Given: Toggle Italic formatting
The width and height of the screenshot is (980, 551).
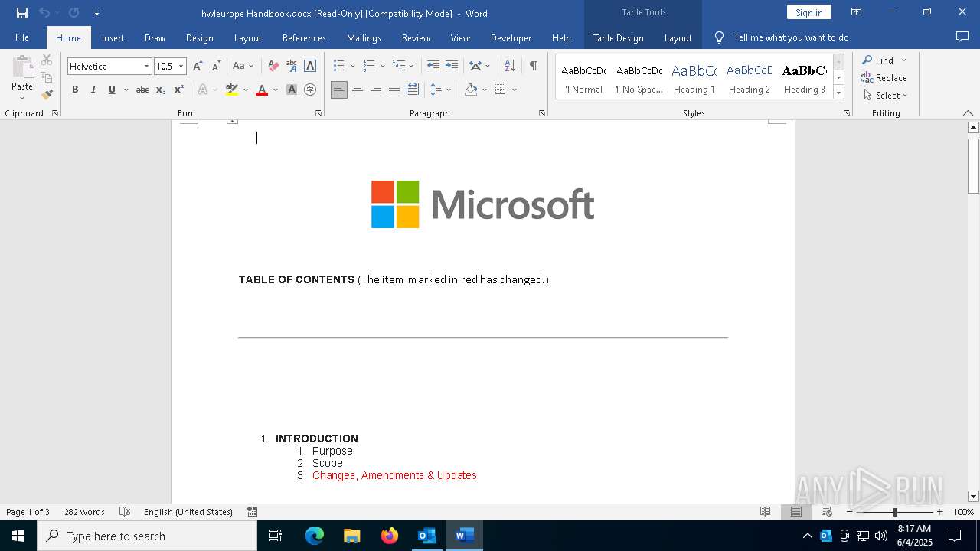Looking at the screenshot, I should point(93,90).
